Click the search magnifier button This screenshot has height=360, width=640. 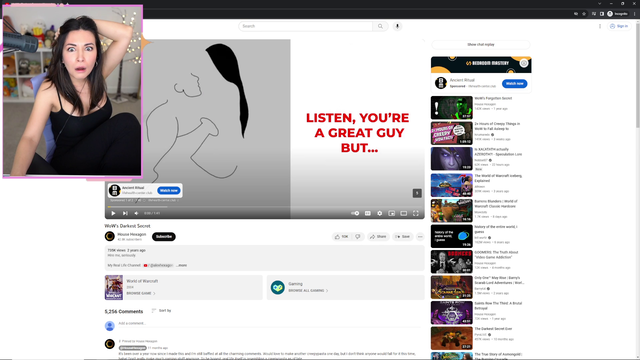pyautogui.click(x=380, y=26)
